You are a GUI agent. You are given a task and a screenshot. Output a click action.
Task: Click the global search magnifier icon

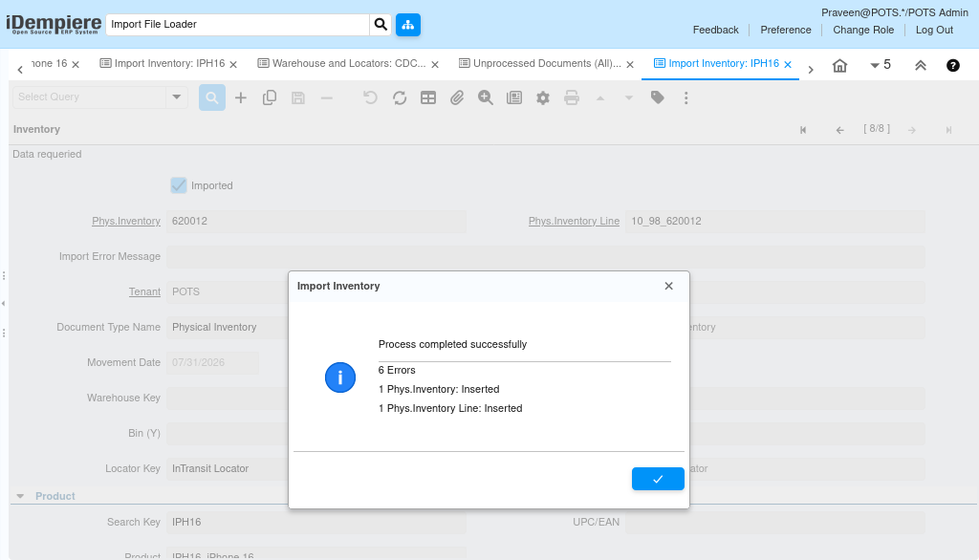[381, 24]
